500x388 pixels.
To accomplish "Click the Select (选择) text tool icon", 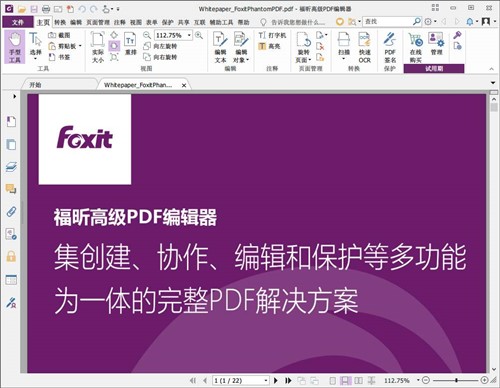I will (x=35, y=39).
